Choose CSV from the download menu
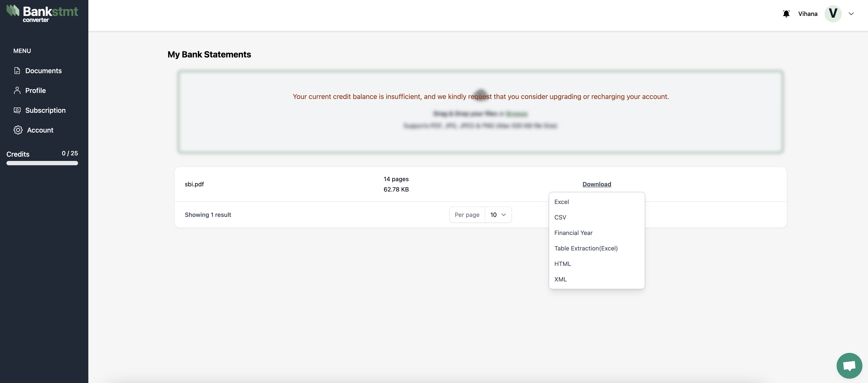Image resolution: width=868 pixels, height=383 pixels. (x=560, y=217)
